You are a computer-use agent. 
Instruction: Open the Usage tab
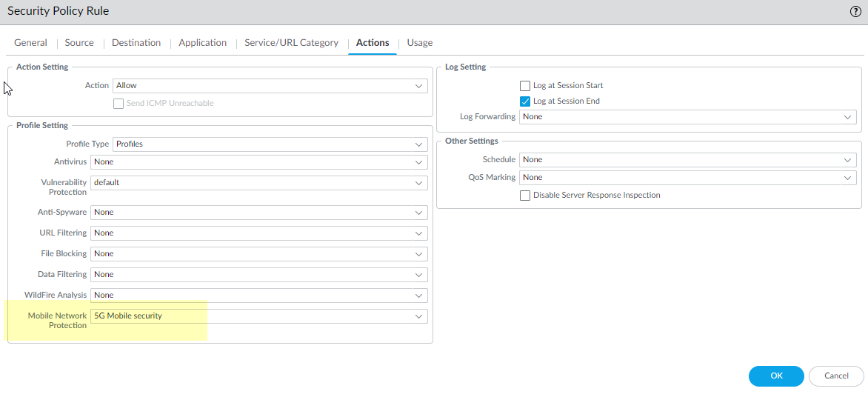(x=419, y=43)
